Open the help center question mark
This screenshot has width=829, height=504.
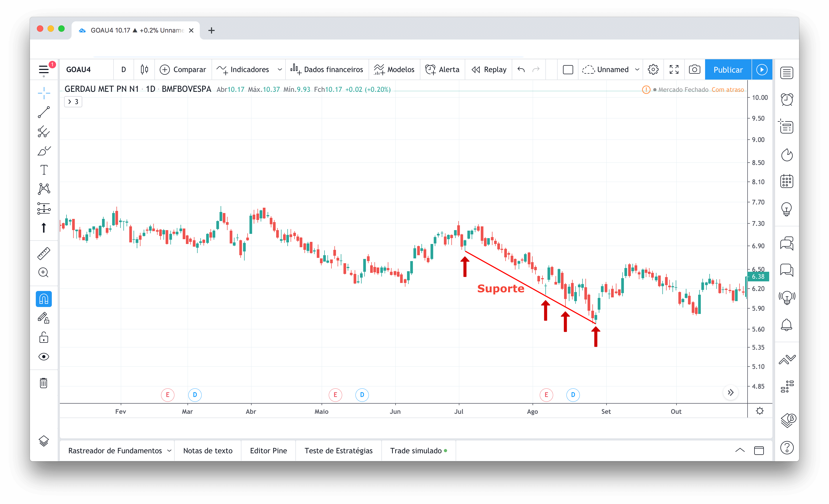[x=787, y=448]
